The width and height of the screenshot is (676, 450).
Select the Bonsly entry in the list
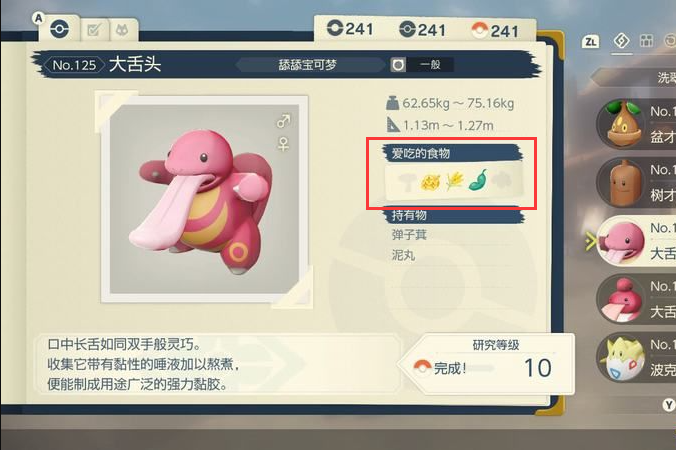(x=636, y=124)
